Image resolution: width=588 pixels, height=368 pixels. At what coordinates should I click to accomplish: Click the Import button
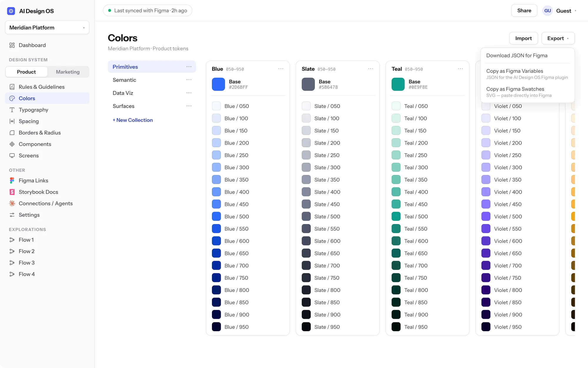click(523, 38)
